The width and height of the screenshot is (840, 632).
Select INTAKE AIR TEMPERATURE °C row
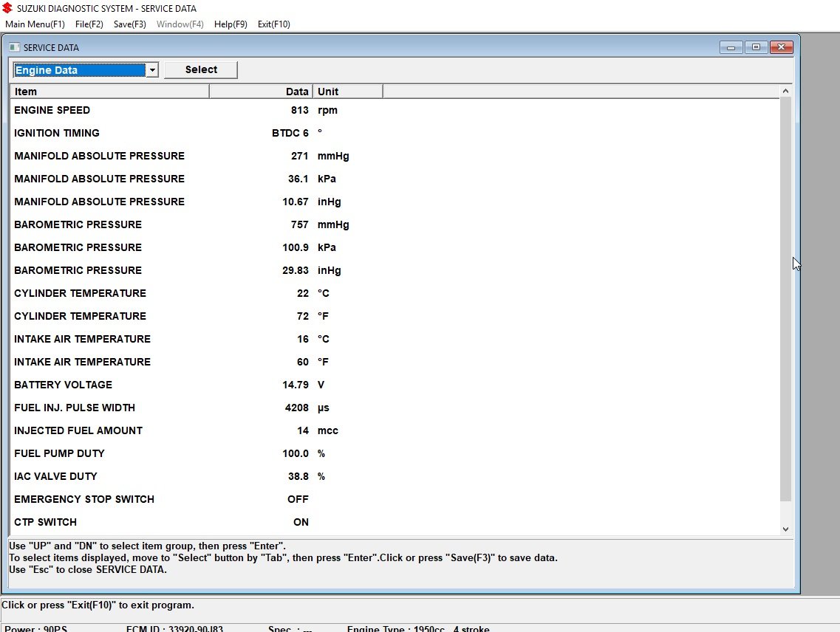click(x=395, y=339)
